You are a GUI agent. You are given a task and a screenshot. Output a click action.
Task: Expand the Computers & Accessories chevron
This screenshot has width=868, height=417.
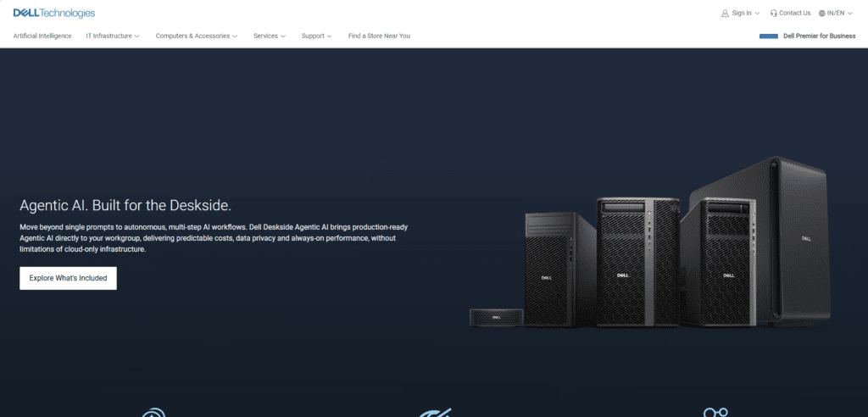point(235,36)
